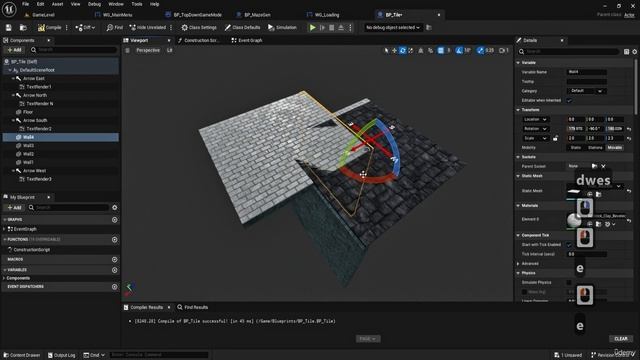
Task: Open the Find tool in toolbar
Action: [x=115, y=27]
